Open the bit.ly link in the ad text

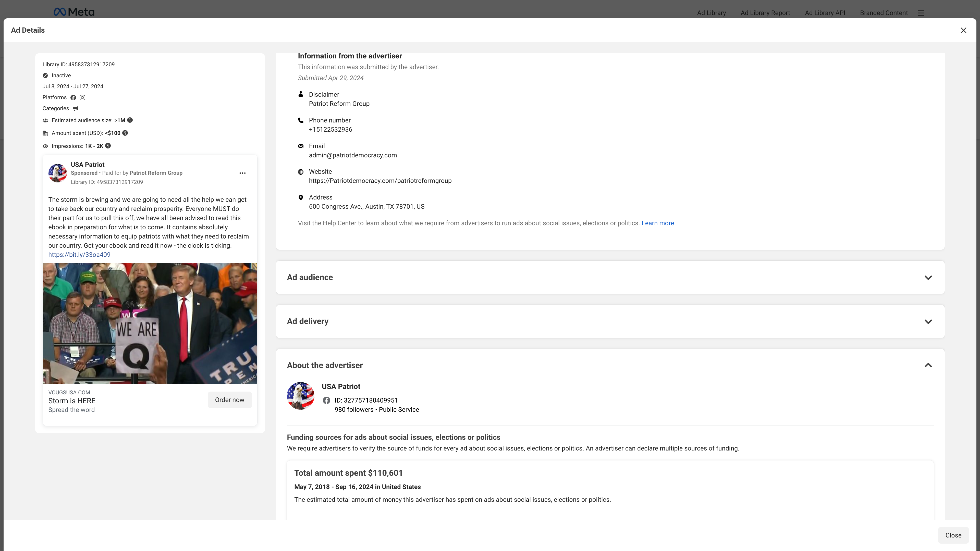(x=79, y=255)
